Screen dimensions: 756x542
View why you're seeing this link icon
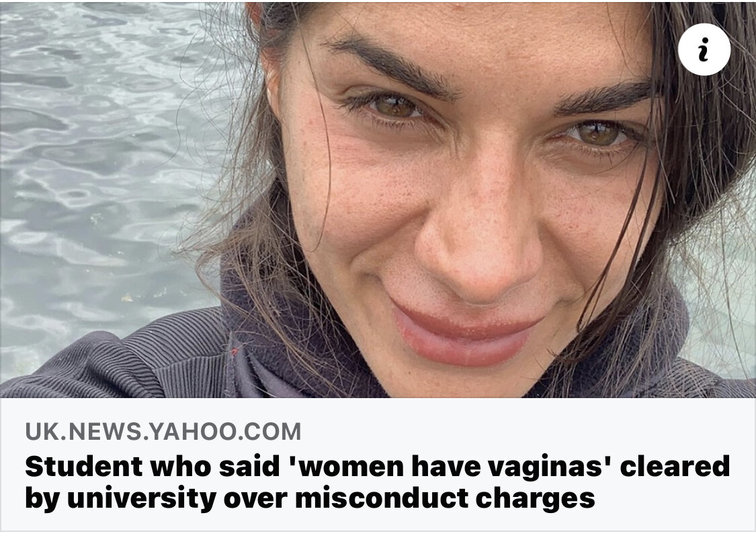[704, 50]
